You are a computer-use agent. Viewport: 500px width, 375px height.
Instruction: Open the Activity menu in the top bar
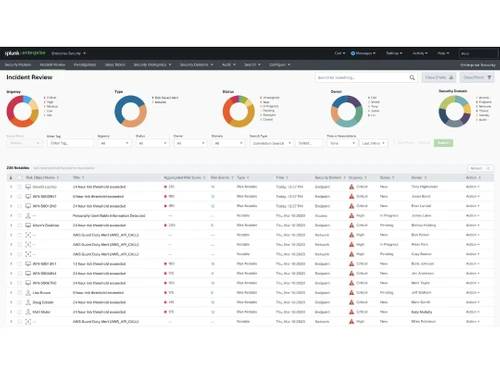click(420, 53)
